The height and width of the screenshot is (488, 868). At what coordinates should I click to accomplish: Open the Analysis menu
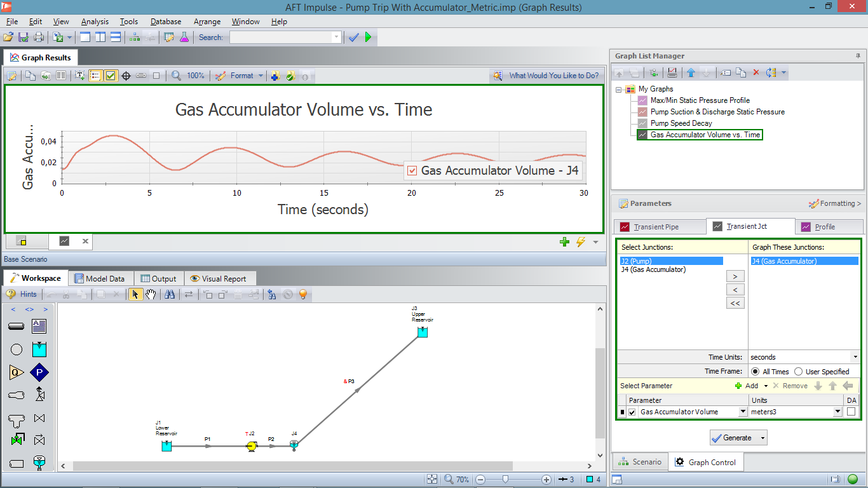point(95,22)
